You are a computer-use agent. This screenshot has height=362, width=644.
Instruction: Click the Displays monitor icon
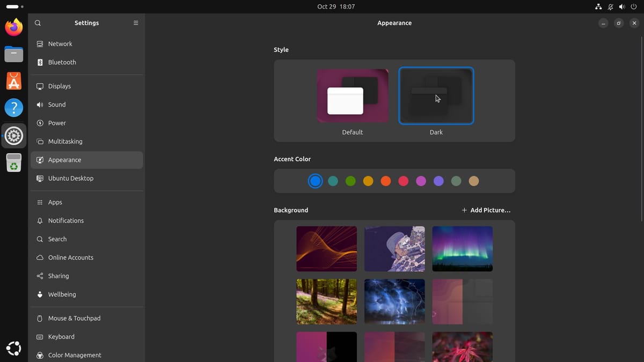[x=40, y=86]
